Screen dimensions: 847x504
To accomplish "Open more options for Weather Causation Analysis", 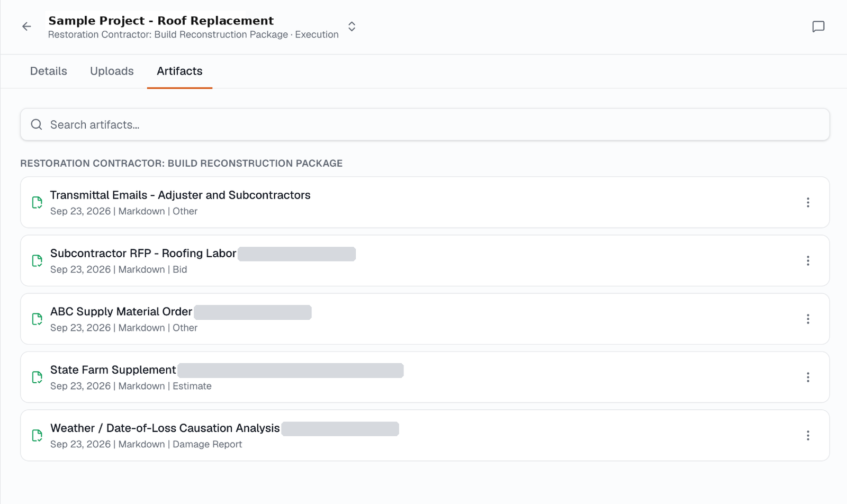I will (808, 435).
